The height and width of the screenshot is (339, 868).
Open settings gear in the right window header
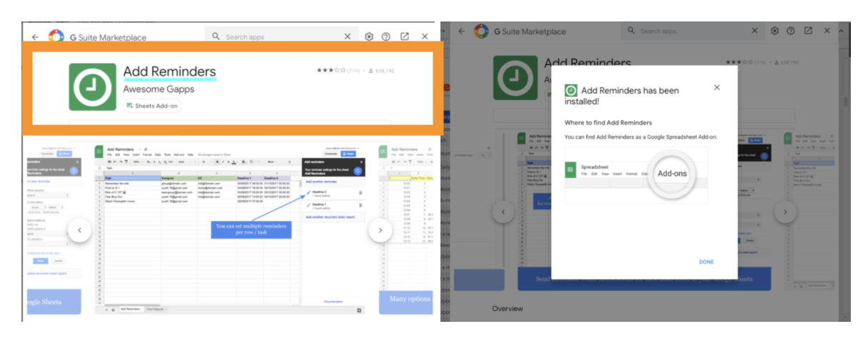point(774,31)
